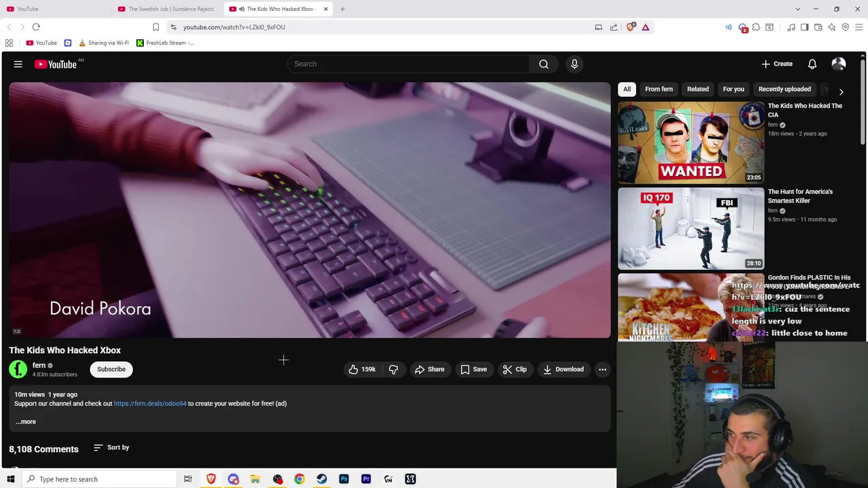Start voice search with microphone icon
Screen dimensions: 868x488
[574, 64]
